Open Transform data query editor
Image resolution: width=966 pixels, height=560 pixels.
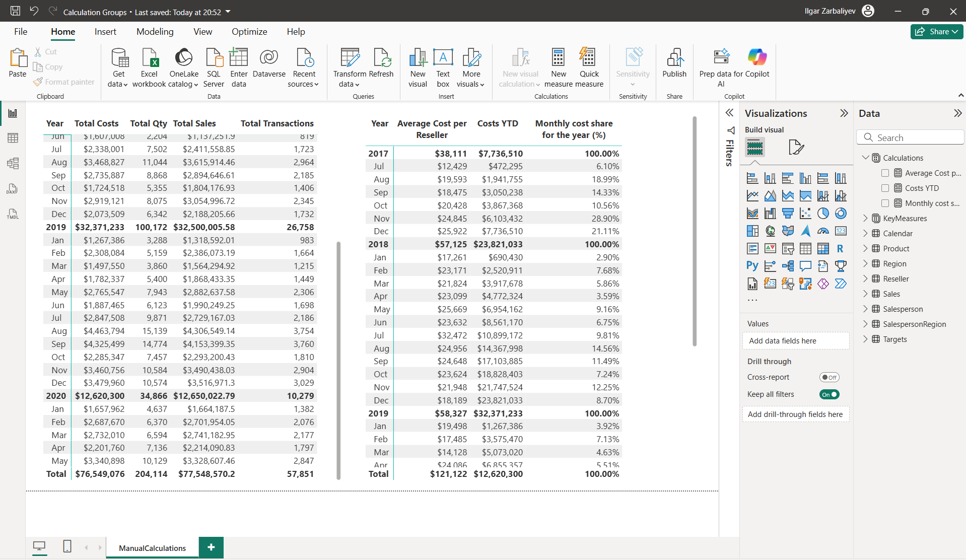click(x=350, y=68)
